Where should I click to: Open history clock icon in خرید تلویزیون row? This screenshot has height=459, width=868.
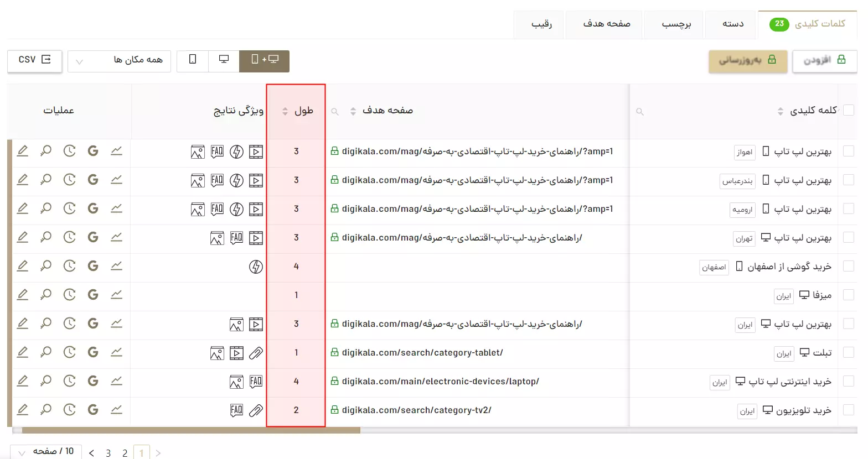coord(69,410)
